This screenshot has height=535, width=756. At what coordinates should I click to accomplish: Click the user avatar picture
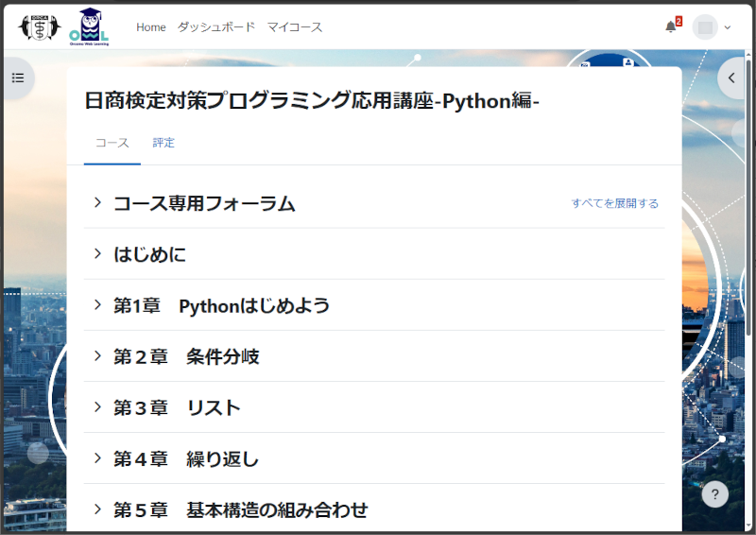click(x=705, y=27)
